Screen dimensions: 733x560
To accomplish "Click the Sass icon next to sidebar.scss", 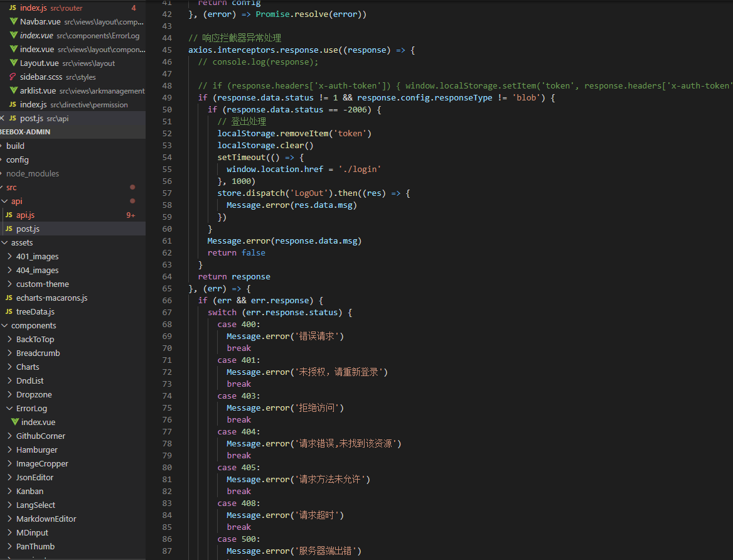I will [13, 77].
